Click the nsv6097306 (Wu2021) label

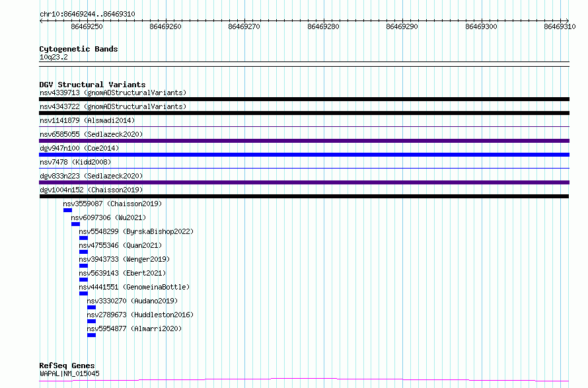(108, 217)
